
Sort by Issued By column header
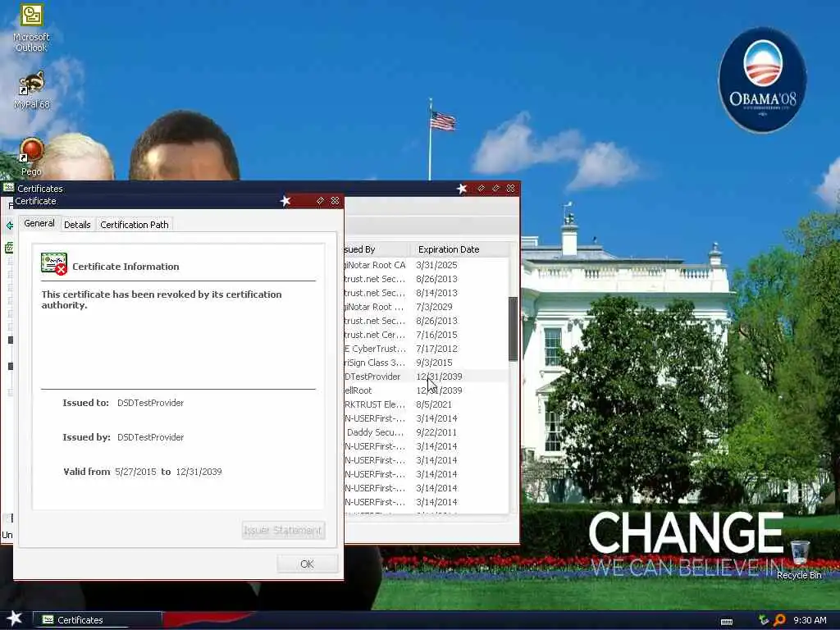tap(377, 249)
